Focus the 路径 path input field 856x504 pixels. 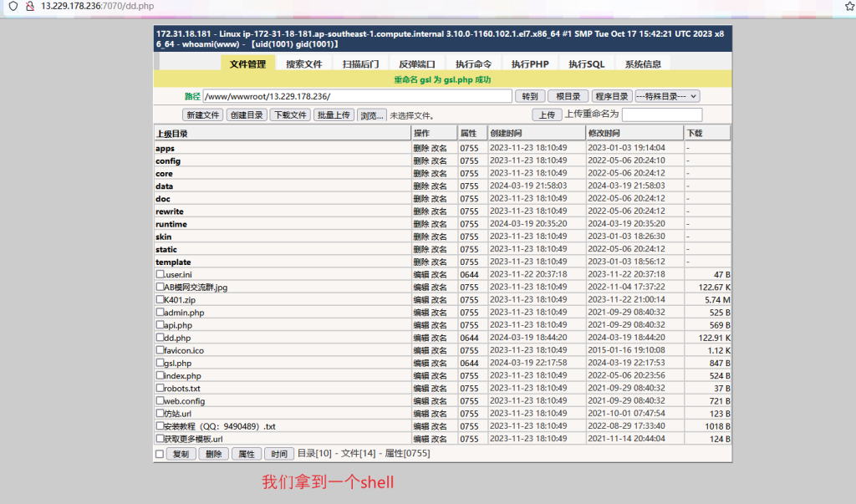(357, 96)
